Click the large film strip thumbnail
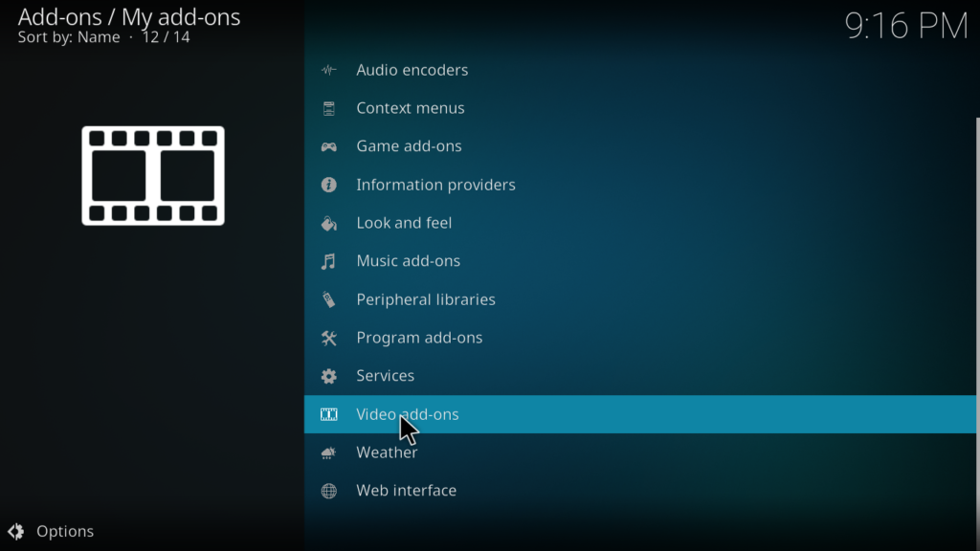 (x=153, y=175)
